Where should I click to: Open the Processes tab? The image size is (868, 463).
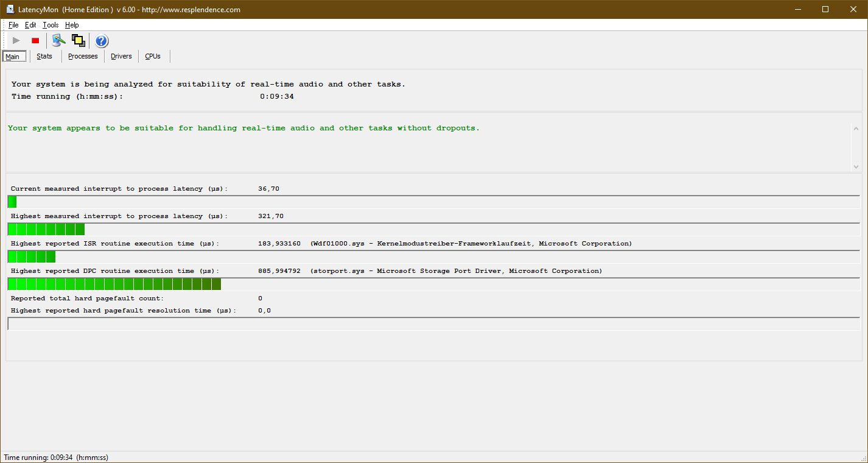click(x=83, y=57)
